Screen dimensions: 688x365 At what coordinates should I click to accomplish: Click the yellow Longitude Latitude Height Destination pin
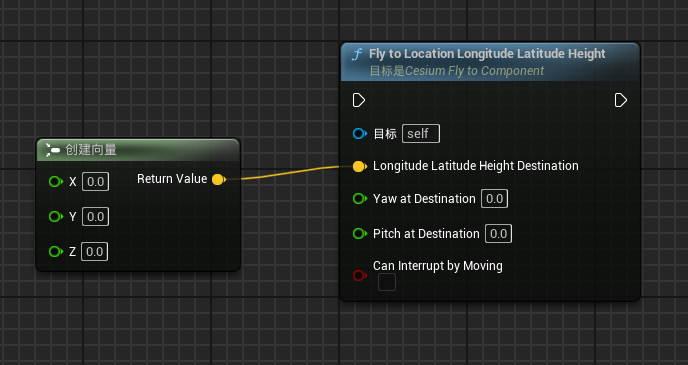pos(359,166)
